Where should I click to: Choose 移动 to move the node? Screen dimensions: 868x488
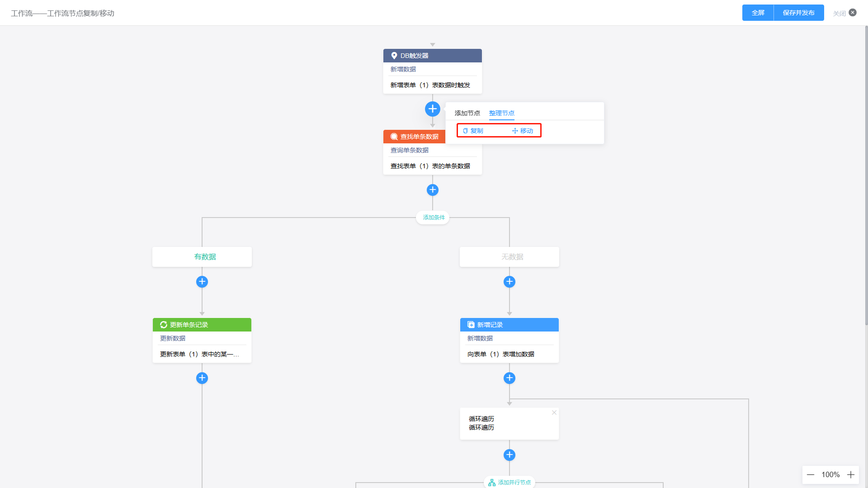[x=523, y=131]
